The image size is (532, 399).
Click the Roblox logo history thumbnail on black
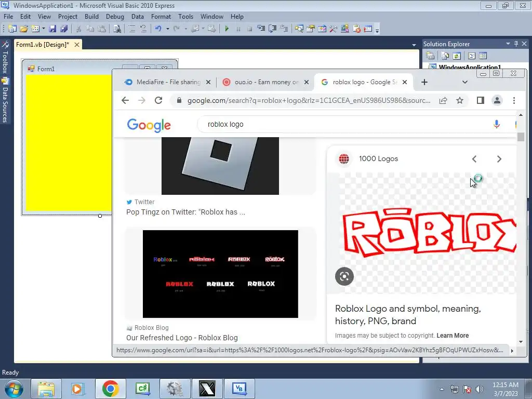[x=220, y=274]
